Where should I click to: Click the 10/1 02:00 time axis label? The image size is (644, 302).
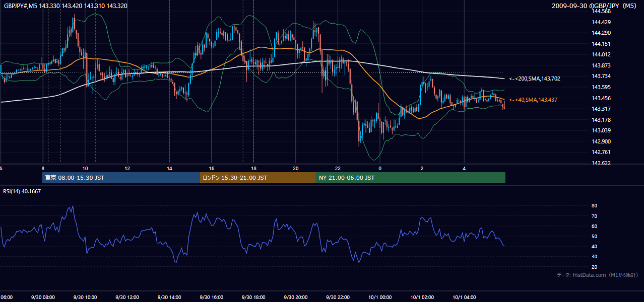(x=422, y=297)
